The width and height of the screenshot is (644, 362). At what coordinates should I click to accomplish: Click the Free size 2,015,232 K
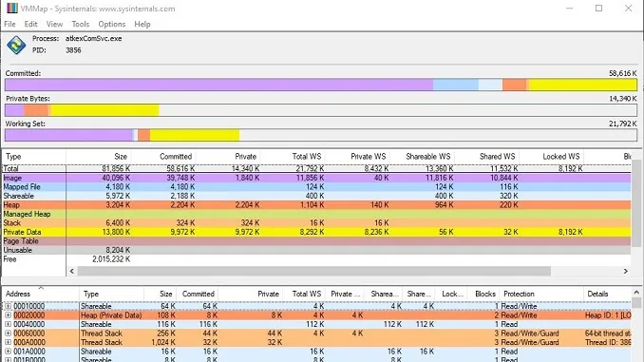coord(111,259)
